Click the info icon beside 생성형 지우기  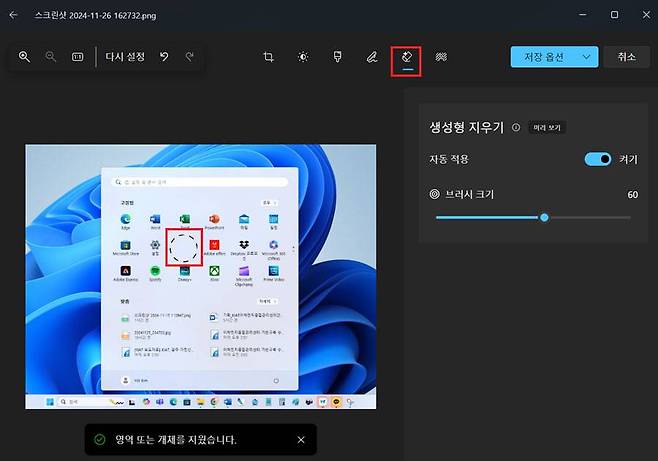(516, 127)
